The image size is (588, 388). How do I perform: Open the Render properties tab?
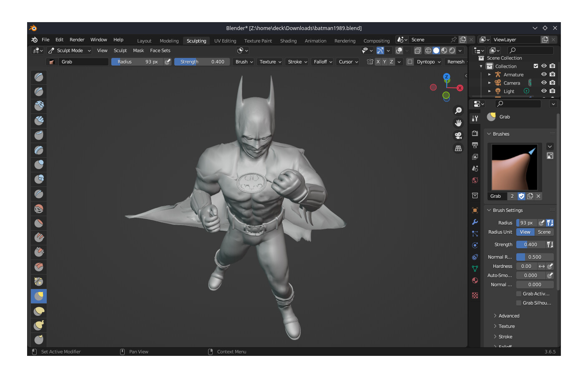pos(475,134)
